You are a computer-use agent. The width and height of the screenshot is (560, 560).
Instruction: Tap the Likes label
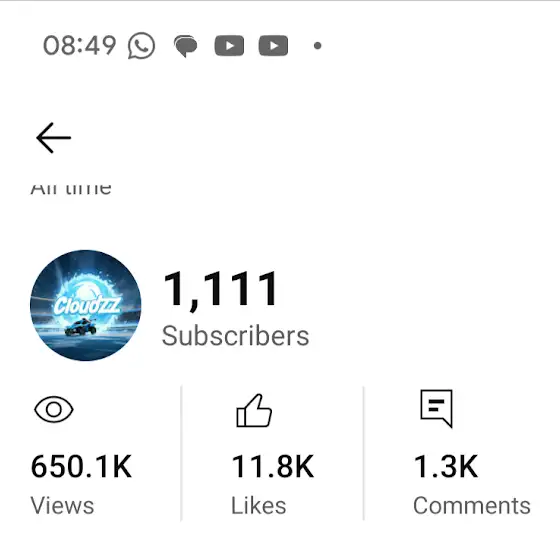pos(259,506)
